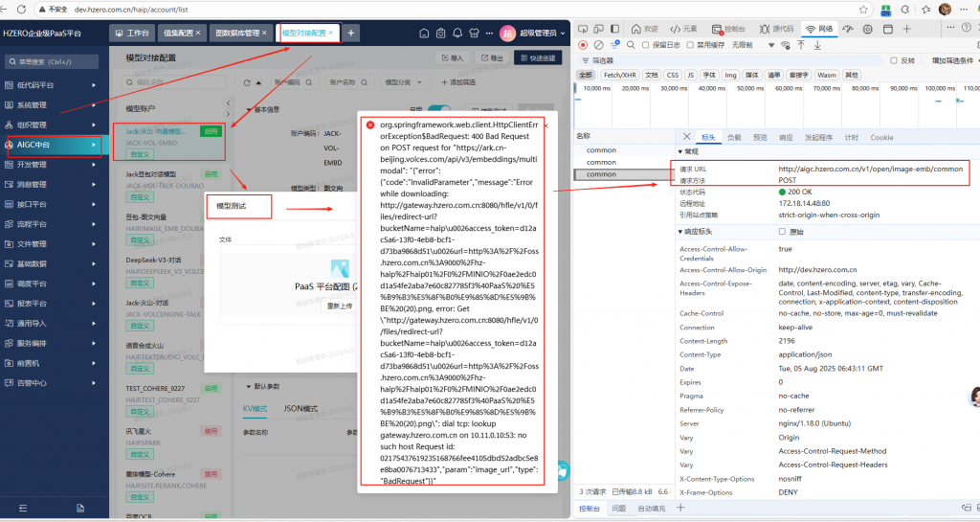Click the record network log icon

coord(584,44)
